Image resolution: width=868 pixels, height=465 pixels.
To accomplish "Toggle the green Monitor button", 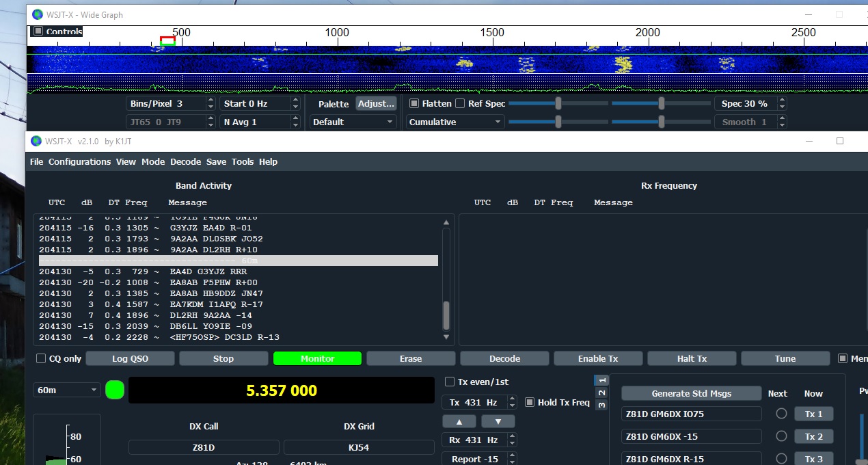I will point(317,358).
